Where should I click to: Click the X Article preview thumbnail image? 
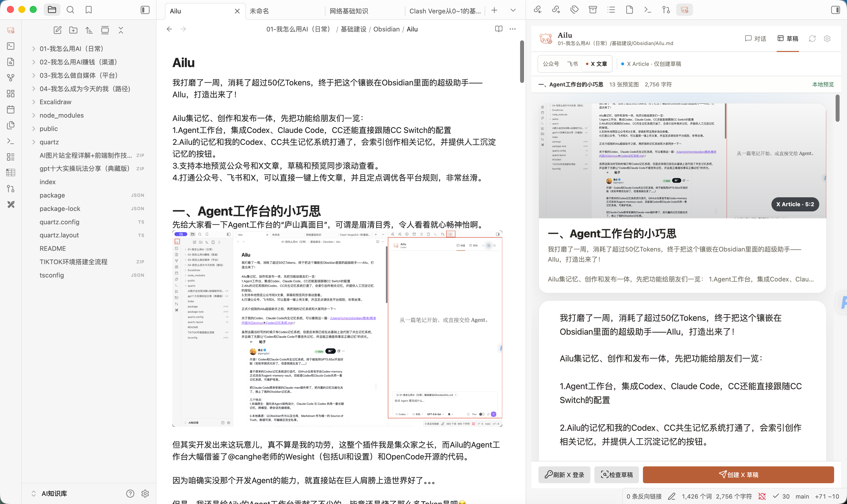coord(682,161)
